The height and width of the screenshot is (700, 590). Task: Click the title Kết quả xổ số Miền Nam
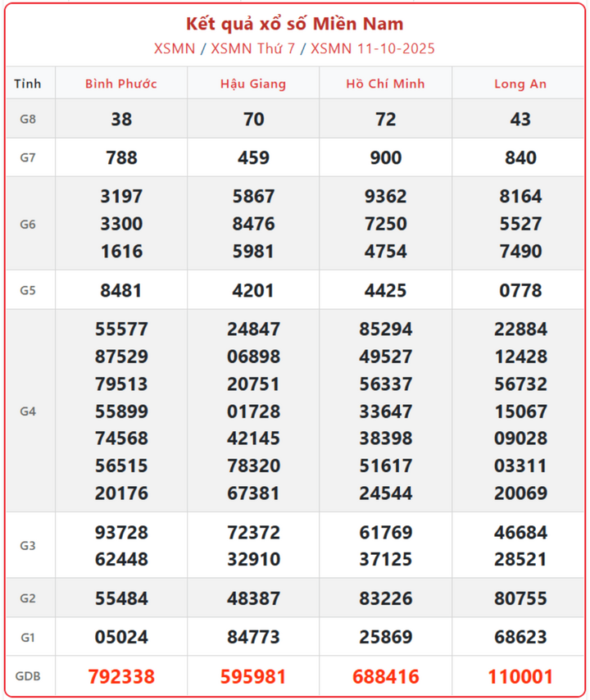coord(295,23)
